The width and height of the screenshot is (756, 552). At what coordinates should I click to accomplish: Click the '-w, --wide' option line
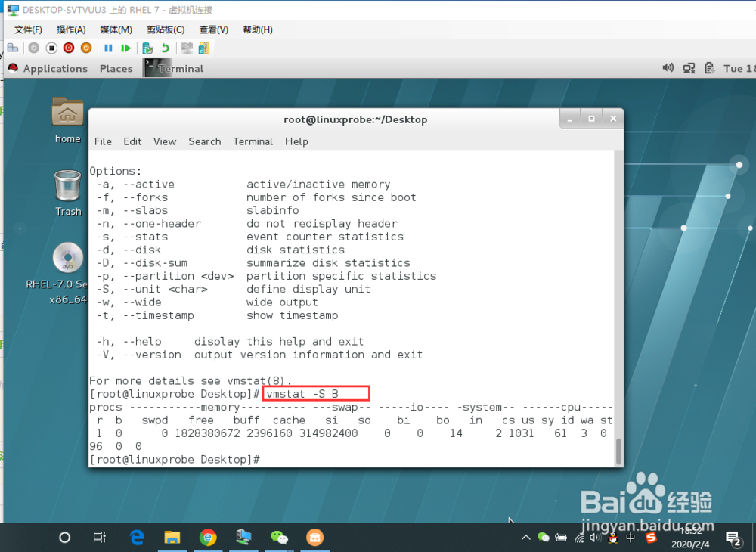(207, 302)
